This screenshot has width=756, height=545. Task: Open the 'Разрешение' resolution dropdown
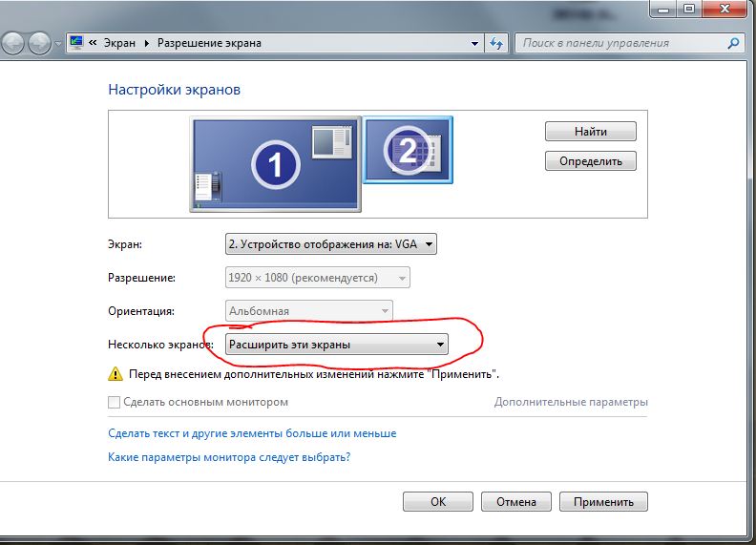click(x=317, y=278)
